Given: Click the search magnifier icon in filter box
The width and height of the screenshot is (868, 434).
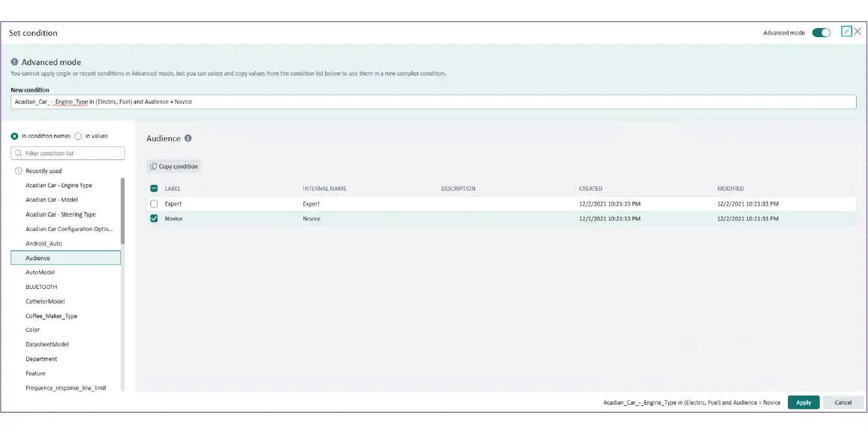Looking at the screenshot, I should tap(18, 154).
